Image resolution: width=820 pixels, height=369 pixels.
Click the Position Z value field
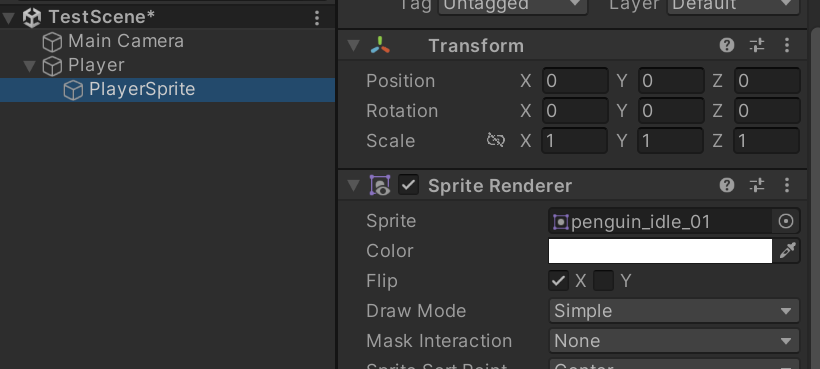pos(767,81)
